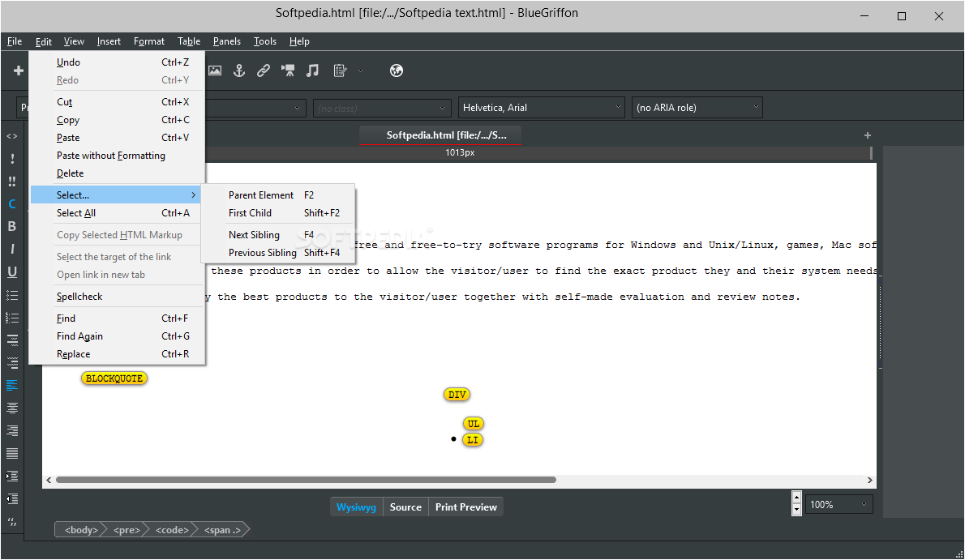This screenshot has width=965, height=560.
Task: Click the scroll right arrow of editor
Action: click(869, 480)
